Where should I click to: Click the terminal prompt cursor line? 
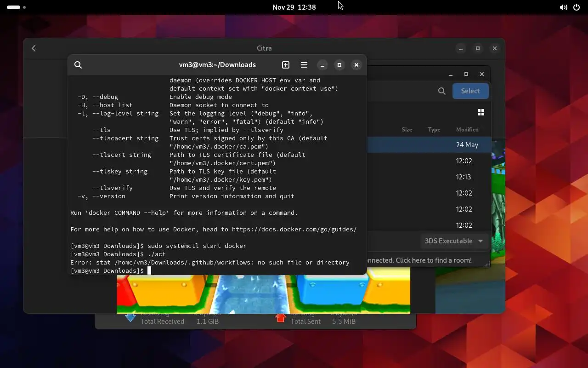(111, 270)
